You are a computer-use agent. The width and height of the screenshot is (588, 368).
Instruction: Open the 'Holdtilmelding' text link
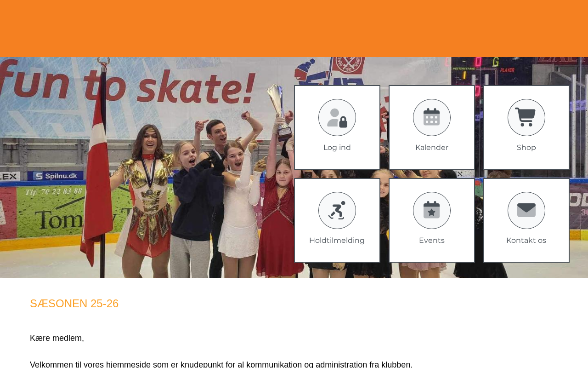coord(337,241)
